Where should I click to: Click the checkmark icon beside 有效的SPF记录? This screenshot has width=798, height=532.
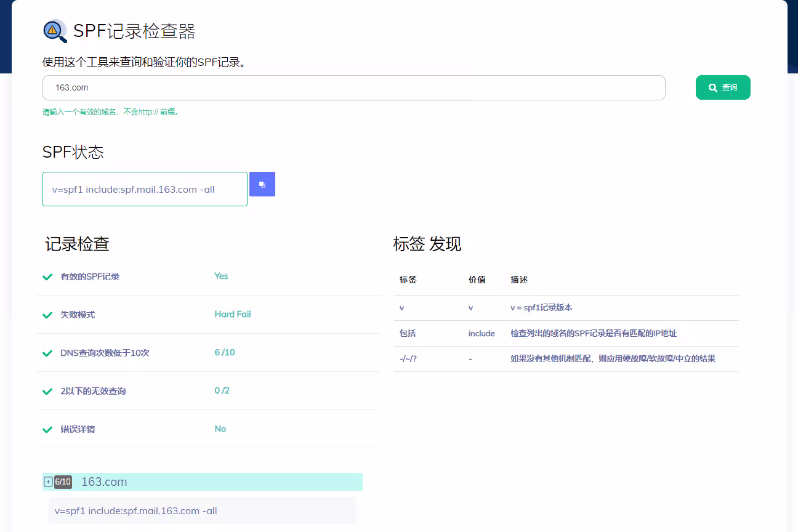coord(47,277)
